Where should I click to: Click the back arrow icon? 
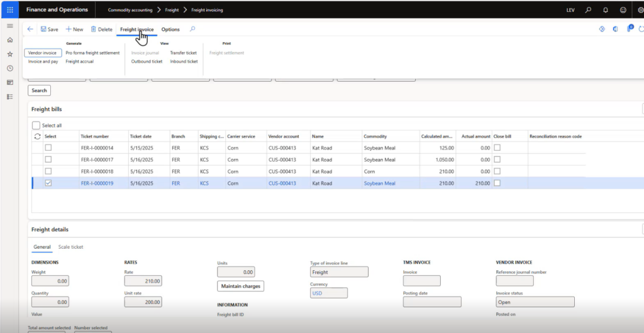coord(30,29)
